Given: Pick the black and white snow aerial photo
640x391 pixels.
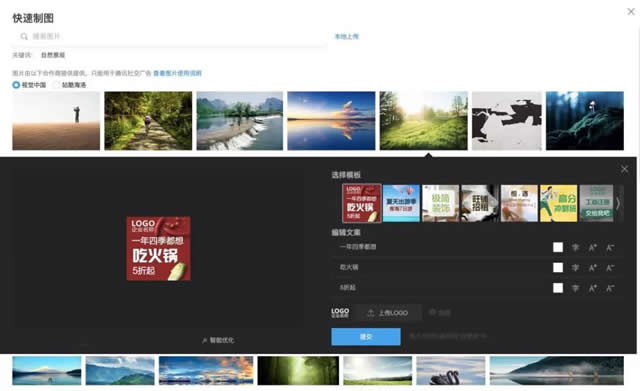Looking at the screenshot, I should pos(507,121).
